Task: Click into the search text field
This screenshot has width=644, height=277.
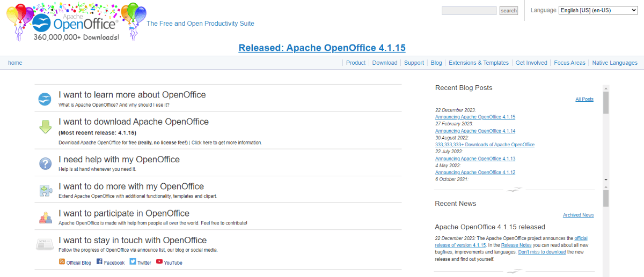Action: (469, 11)
